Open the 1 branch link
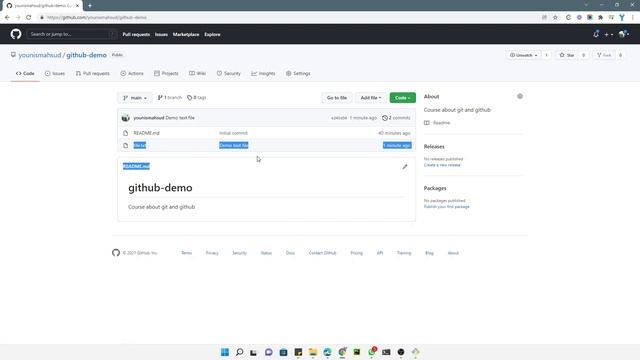640x360 pixels. [x=169, y=98]
